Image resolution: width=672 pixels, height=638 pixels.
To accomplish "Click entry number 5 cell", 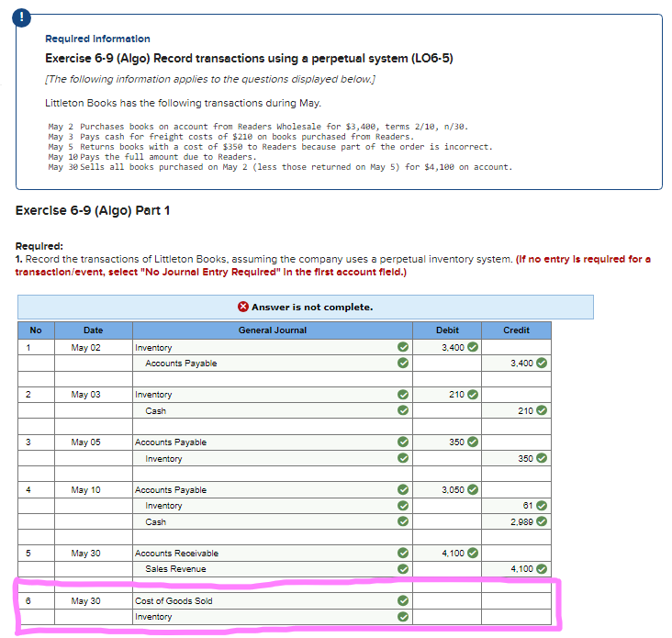I will coord(36,554).
